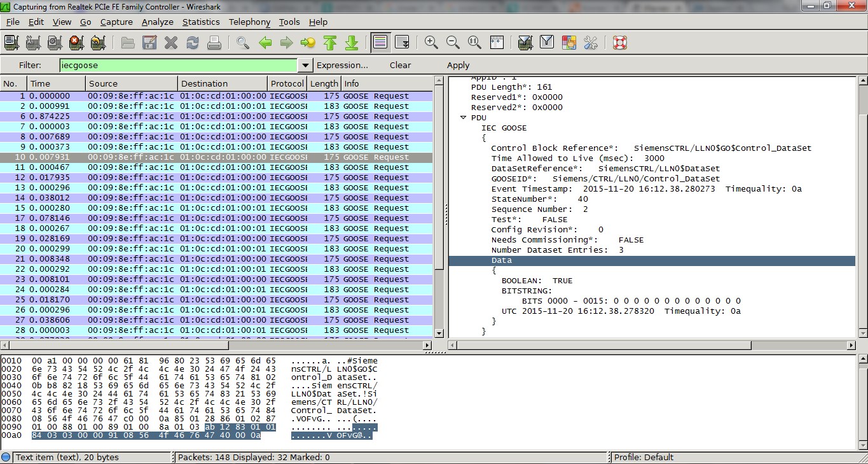868x464 pixels.
Task: Toggle packet list colorization
Action: pos(380,43)
